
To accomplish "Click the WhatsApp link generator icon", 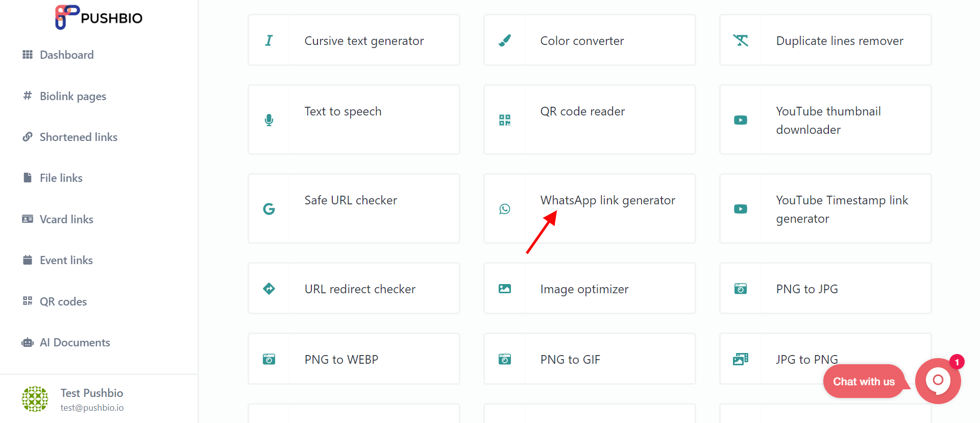I will point(505,209).
